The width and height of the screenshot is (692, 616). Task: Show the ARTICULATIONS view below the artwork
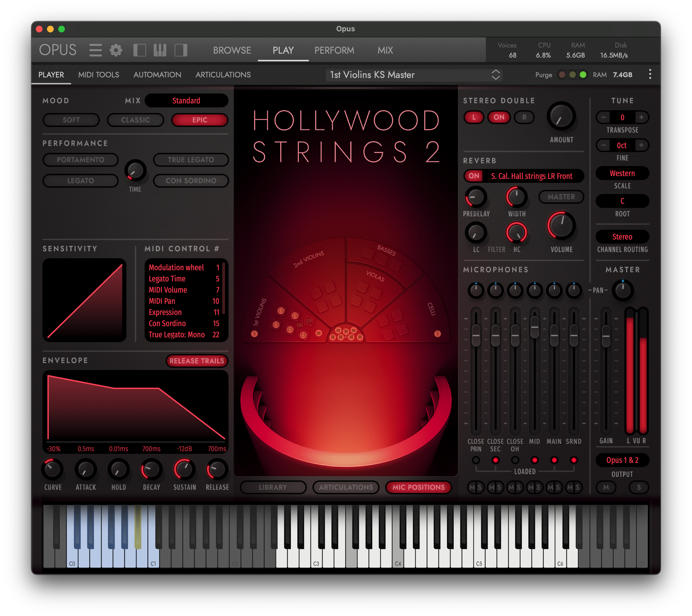pos(346,487)
